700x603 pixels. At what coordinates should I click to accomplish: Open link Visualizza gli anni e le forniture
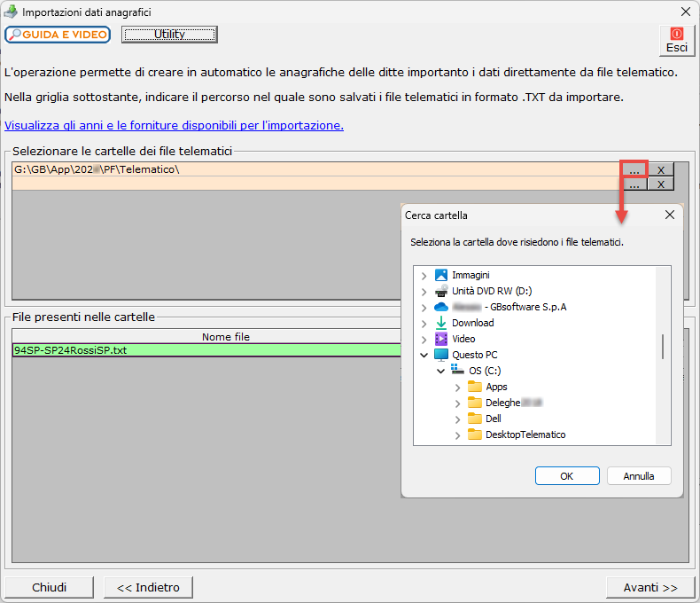(174, 125)
